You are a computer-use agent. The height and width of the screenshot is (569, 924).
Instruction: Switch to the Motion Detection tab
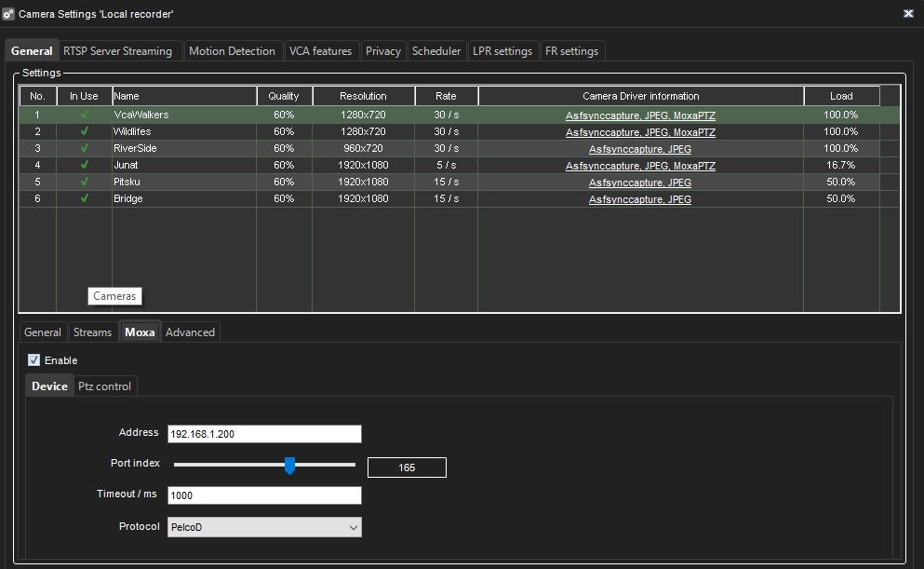(x=232, y=51)
